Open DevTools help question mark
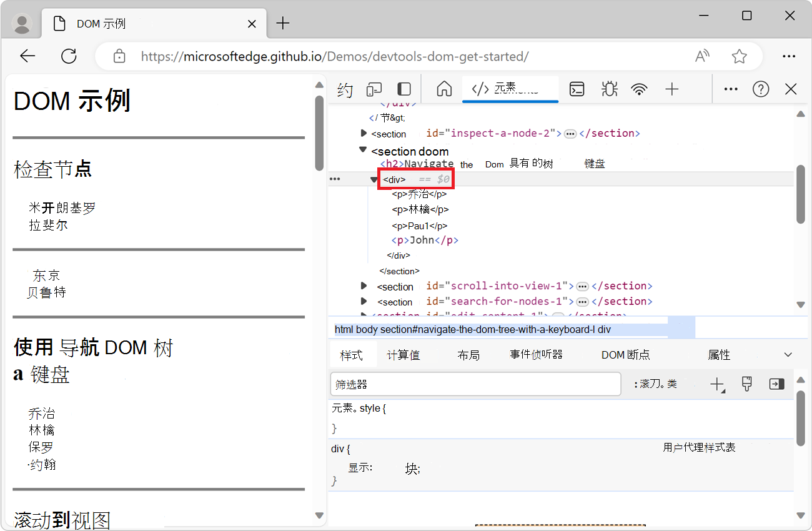Screen dimensions: 812x531 point(761,89)
